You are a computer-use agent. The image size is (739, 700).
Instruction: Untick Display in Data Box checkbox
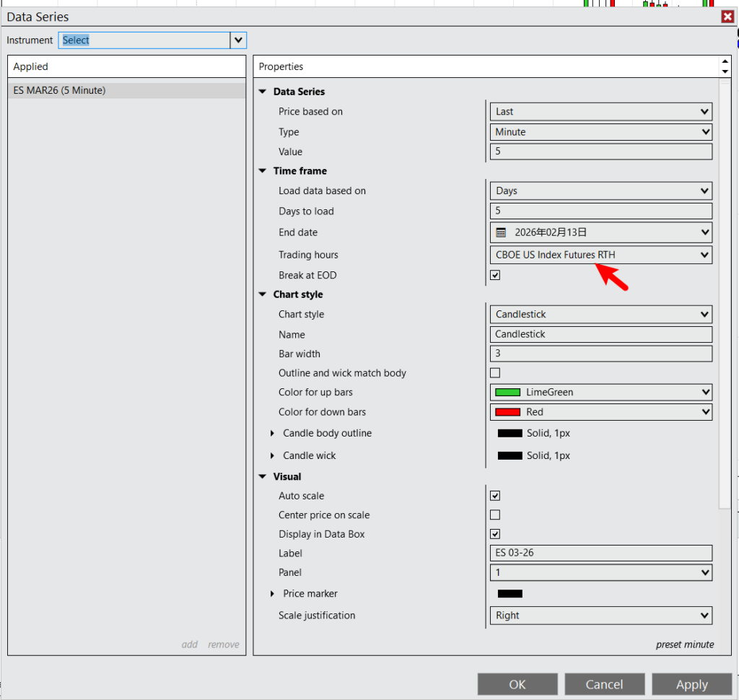[x=495, y=534]
